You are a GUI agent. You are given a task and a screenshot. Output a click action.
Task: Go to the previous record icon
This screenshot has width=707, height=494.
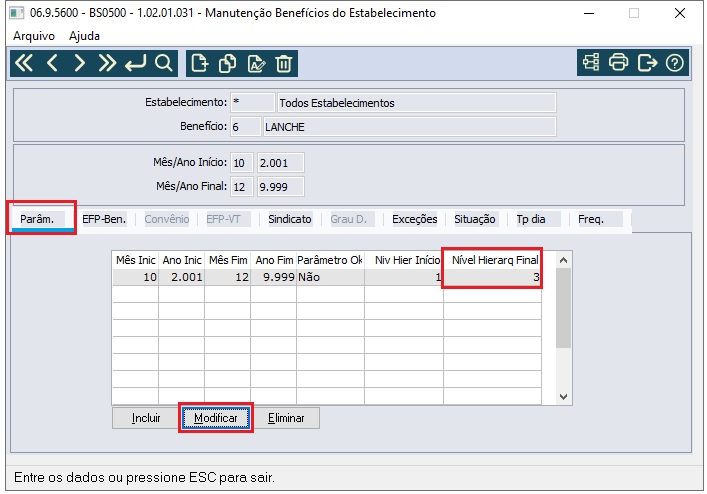pos(52,63)
